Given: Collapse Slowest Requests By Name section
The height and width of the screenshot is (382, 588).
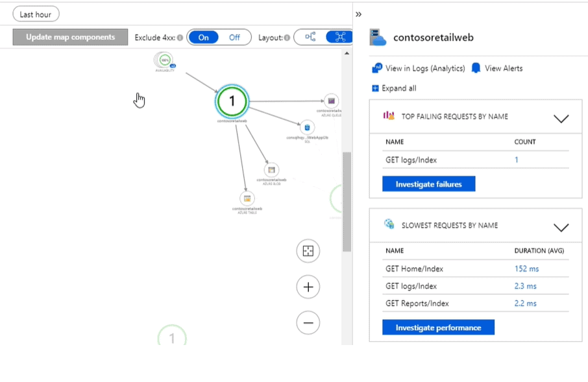Looking at the screenshot, I should point(561,227).
